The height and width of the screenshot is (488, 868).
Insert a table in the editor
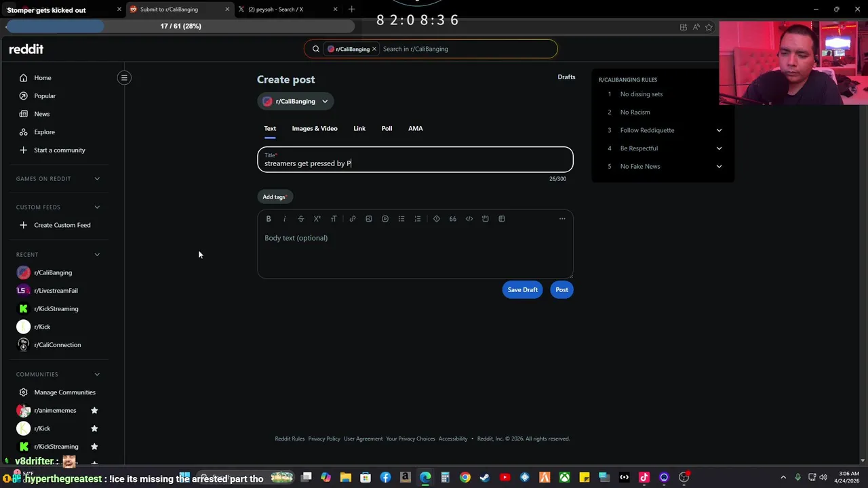[x=502, y=219]
